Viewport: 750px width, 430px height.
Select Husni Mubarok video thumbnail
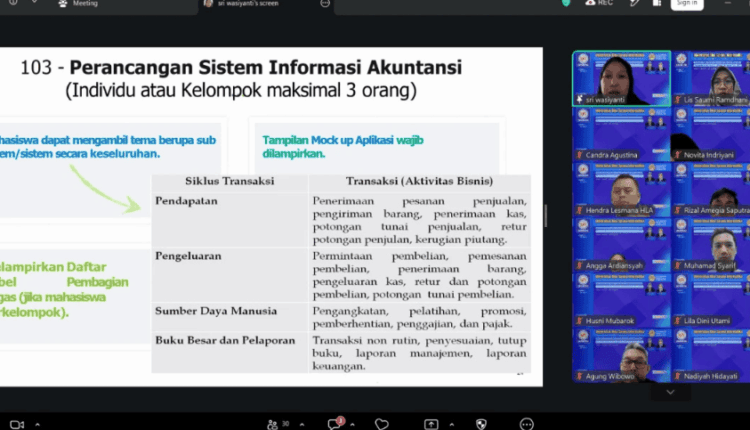pyautogui.click(x=622, y=299)
